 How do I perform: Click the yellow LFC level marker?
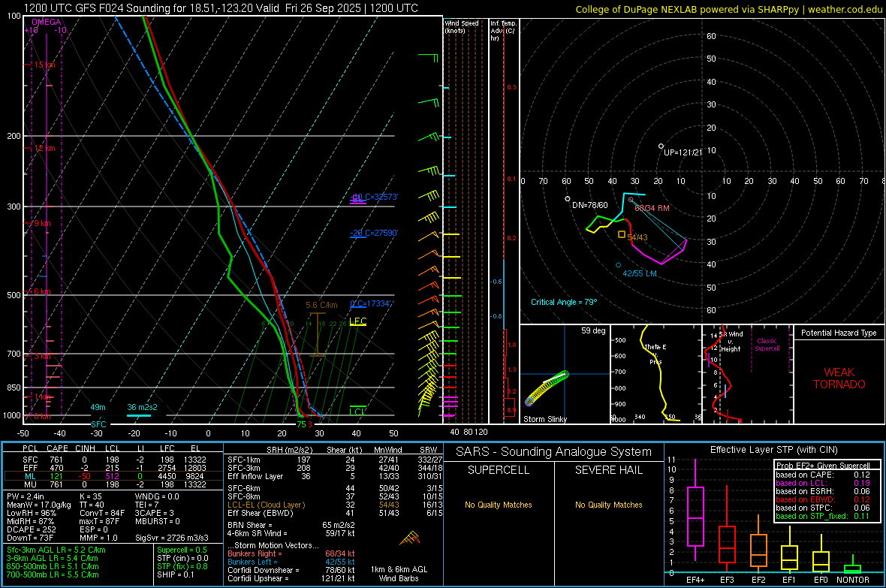point(357,321)
